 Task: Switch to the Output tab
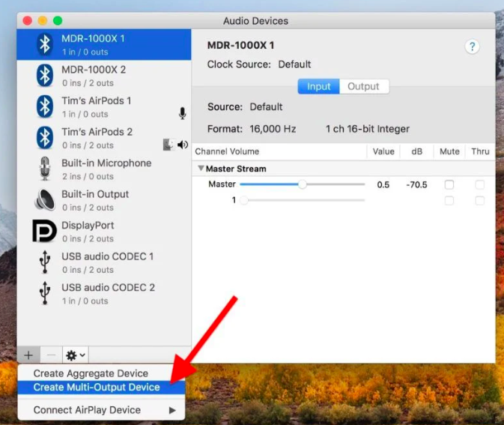point(364,86)
